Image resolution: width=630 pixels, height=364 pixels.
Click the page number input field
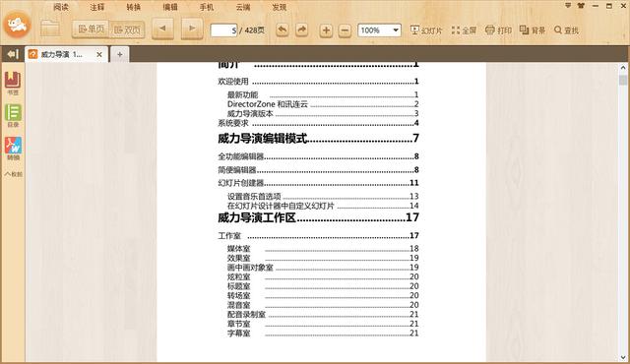(223, 30)
